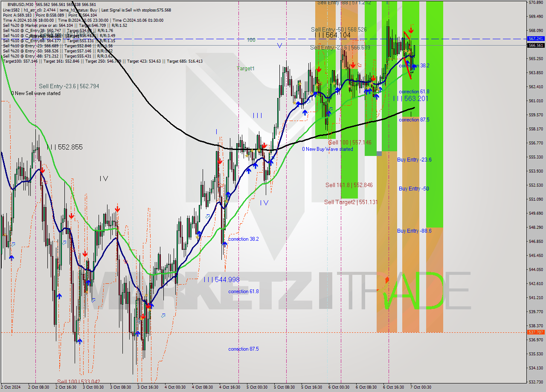Click the 'Sell 100 | 533.042' label

(79, 382)
